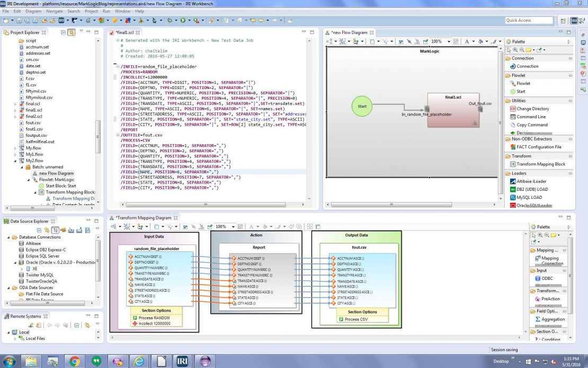This screenshot has width=588, height=368.
Task: Select the DB2 (UDB) LOAD palette tool
Action: [529, 189]
